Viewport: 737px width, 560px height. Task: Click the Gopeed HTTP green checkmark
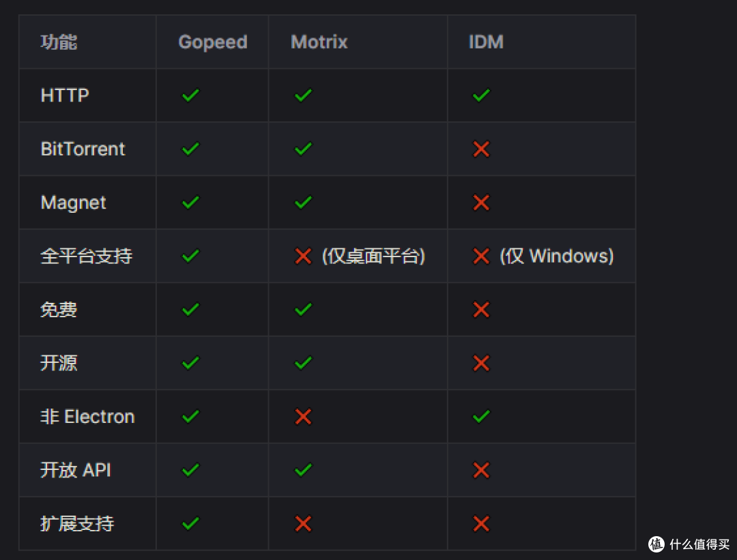190,95
